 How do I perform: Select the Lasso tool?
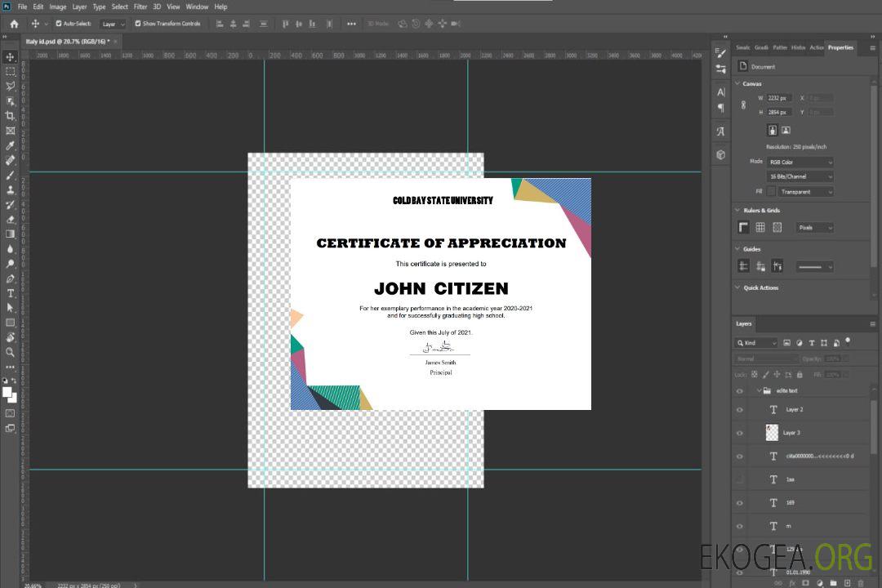(10, 86)
